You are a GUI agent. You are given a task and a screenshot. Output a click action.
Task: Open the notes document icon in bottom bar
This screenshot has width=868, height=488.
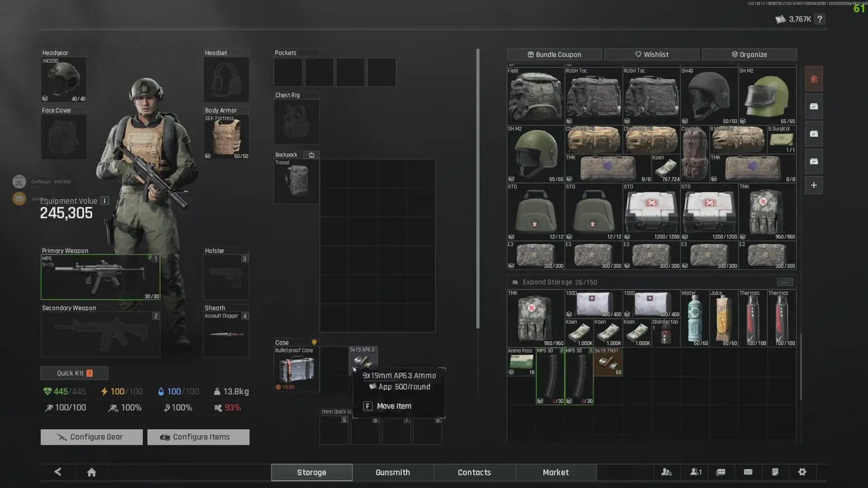coord(775,472)
